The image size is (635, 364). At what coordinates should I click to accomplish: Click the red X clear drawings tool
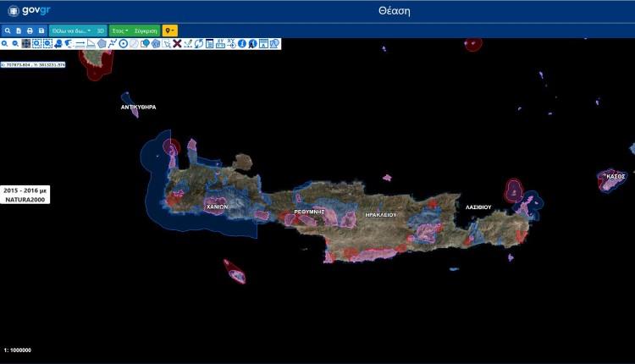point(177,43)
